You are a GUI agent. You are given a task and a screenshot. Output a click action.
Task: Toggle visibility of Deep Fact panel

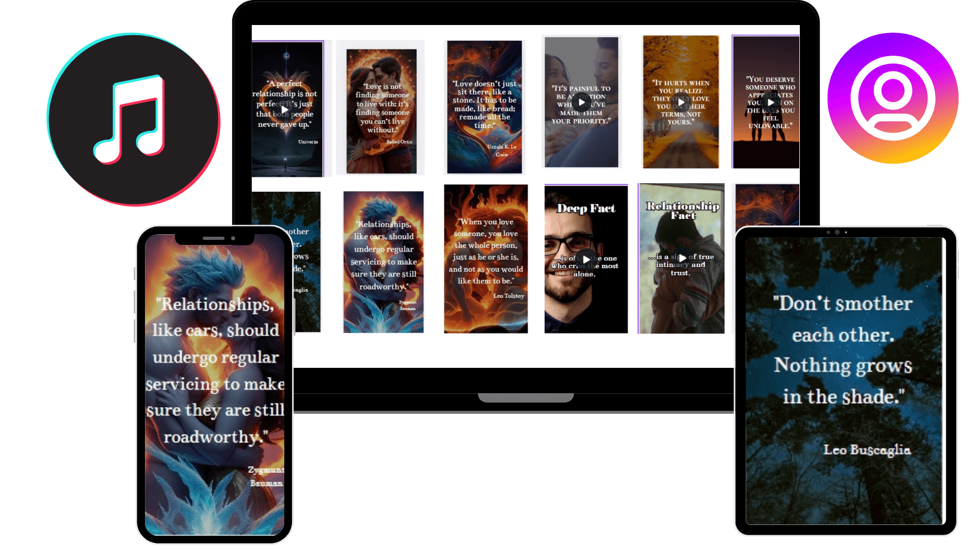584,260
